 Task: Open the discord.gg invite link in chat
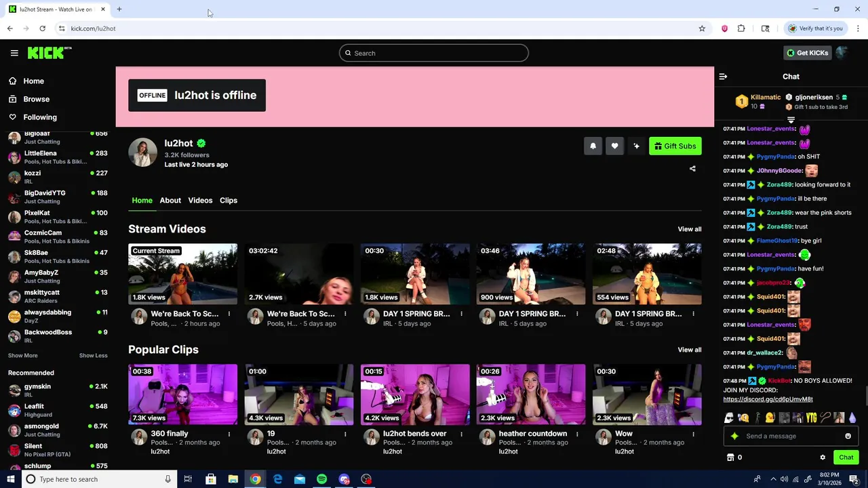point(768,399)
